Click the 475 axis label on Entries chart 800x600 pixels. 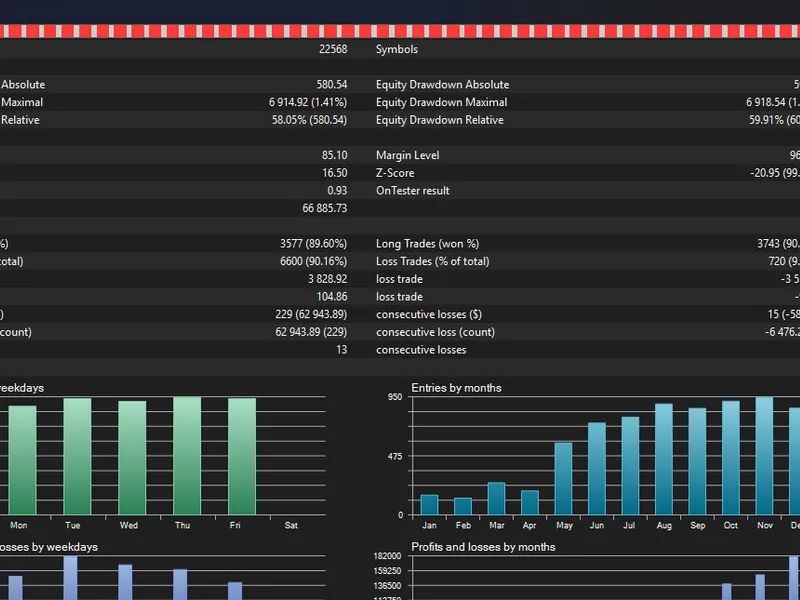(395, 457)
